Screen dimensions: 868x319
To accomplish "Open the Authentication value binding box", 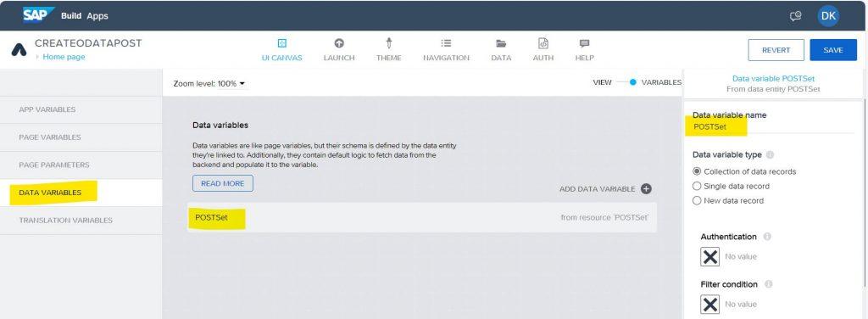I will [709, 256].
